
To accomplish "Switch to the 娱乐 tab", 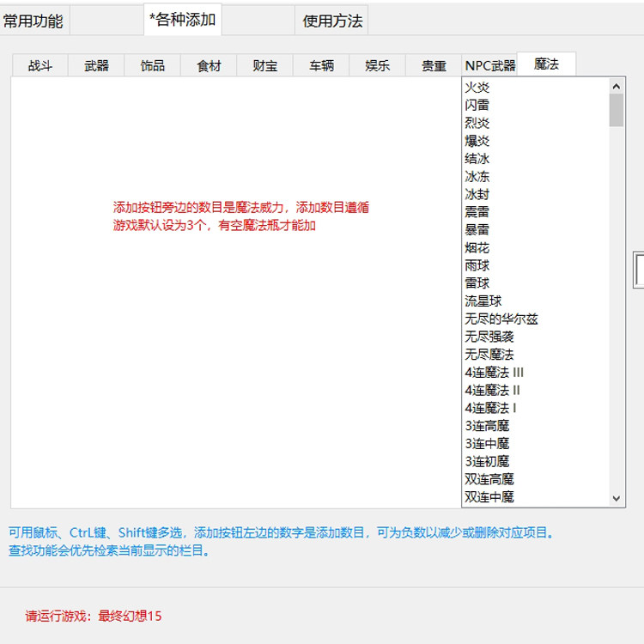I will pyautogui.click(x=378, y=65).
